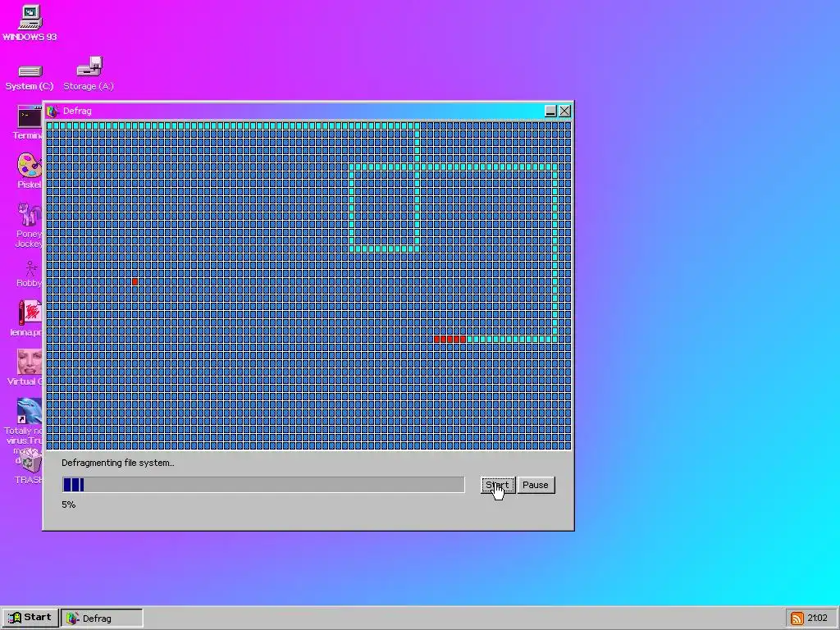Click the 5% progress label

[x=69, y=504]
